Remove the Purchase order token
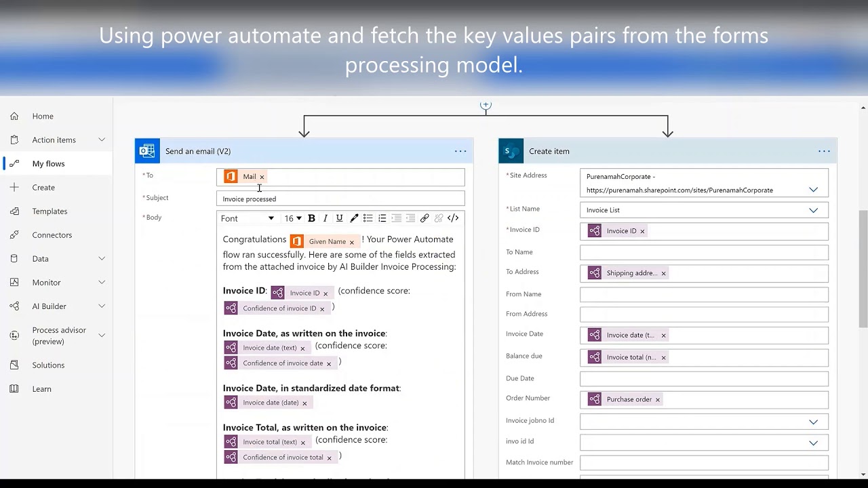This screenshot has height=488, width=868. coord(657,400)
